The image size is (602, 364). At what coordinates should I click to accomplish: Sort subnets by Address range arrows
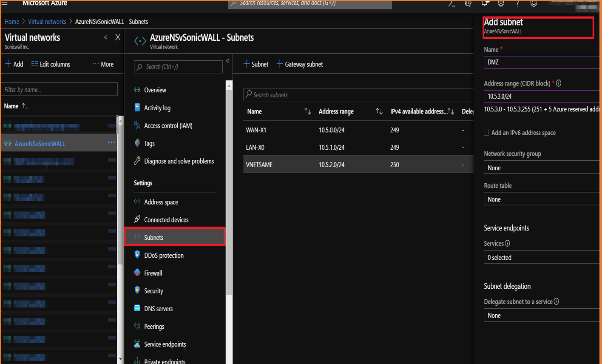(379, 111)
